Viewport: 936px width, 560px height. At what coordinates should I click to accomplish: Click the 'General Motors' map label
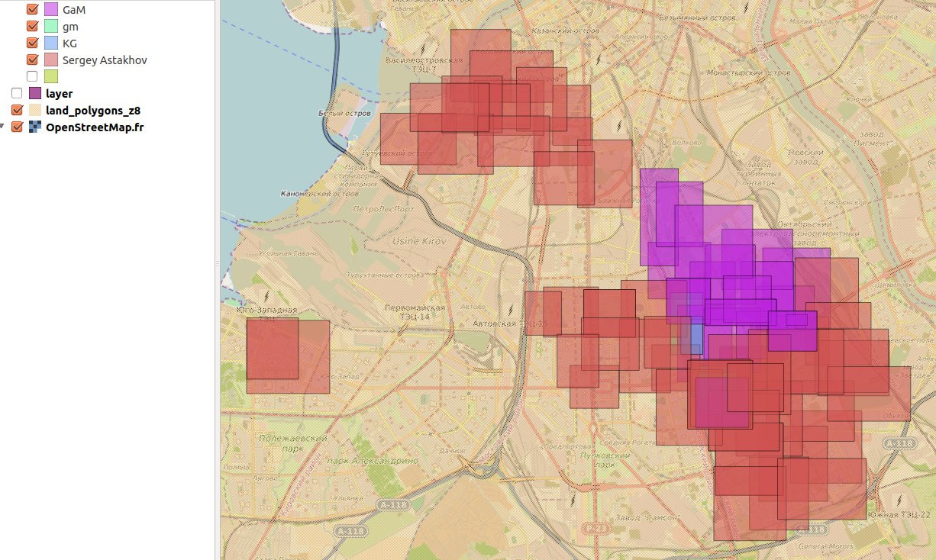827,547
